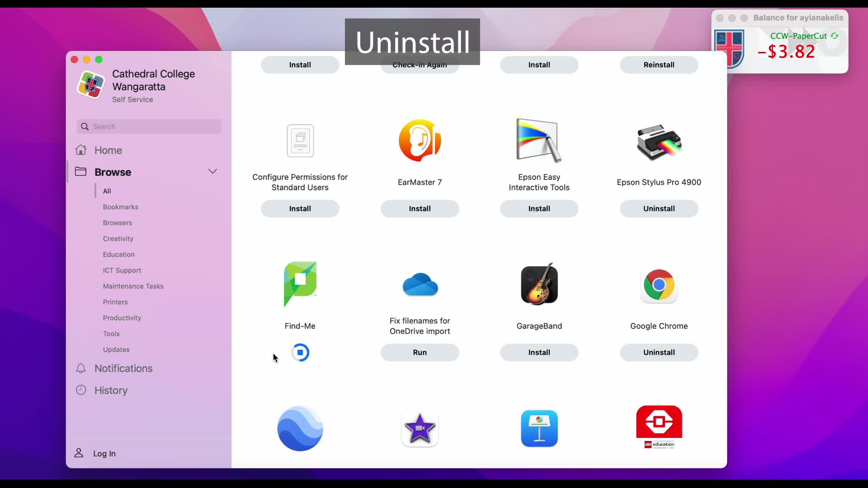Select the All category
This screenshot has height=488, width=868.
[x=107, y=191]
